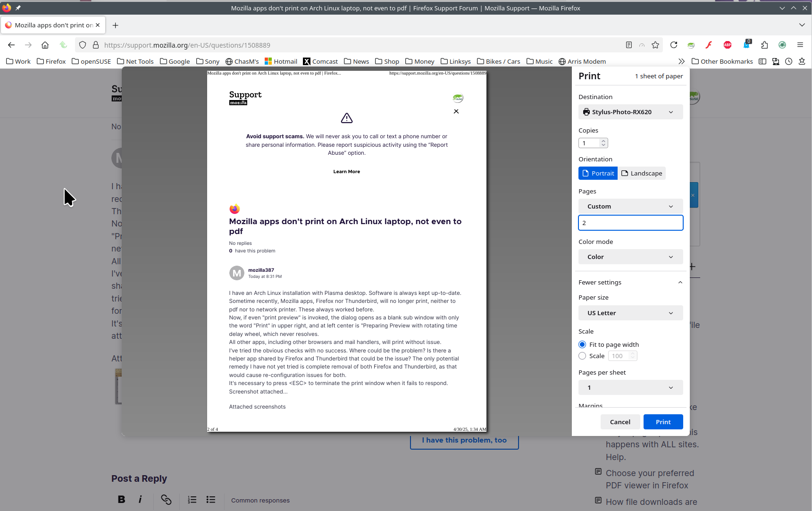Insert link icon in Post a Reply toolbar

click(166, 499)
